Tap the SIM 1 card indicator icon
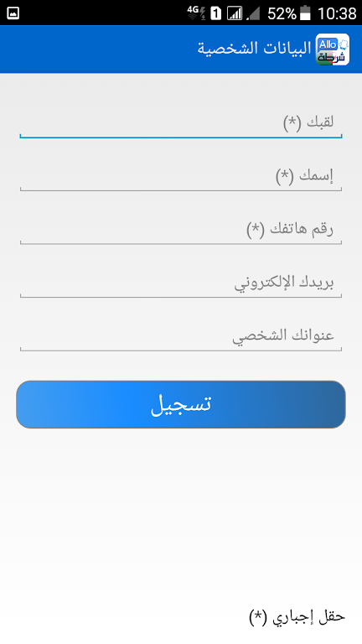The image size is (362, 644). click(x=216, y=13)
